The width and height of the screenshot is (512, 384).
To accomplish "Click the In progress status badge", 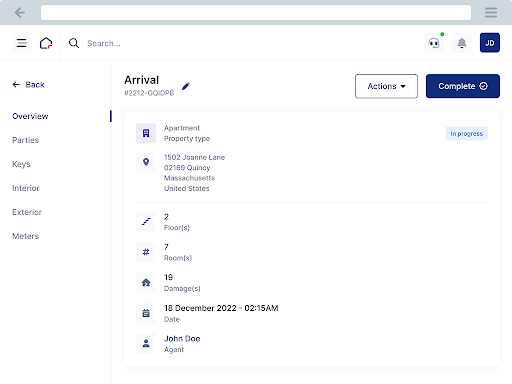I will tap(467, 134).
